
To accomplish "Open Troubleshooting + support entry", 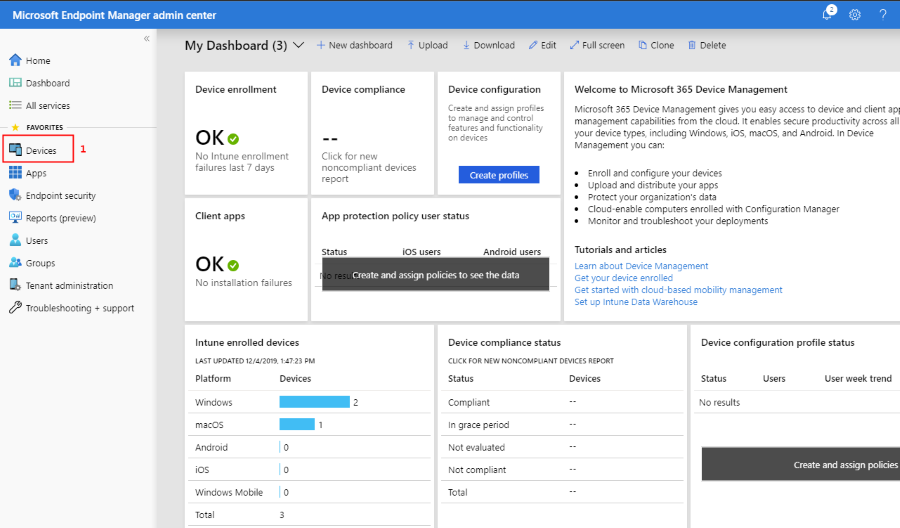I will tap(80, 308).
